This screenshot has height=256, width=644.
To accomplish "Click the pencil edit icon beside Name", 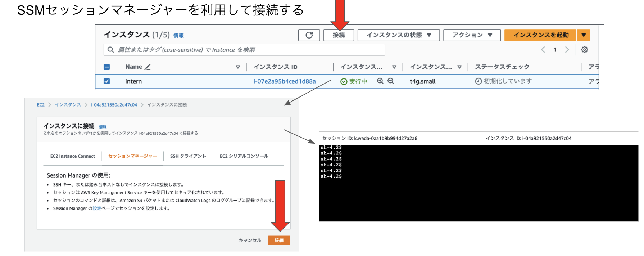I will pos(148,67).
